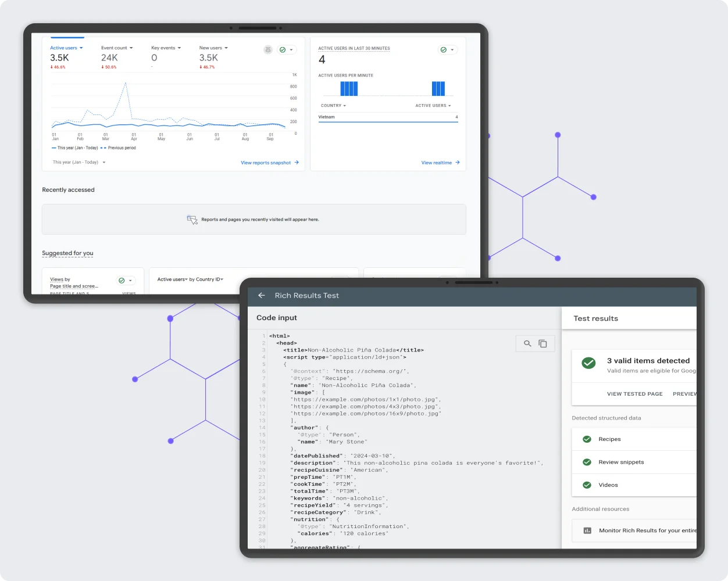
Task: Open the Review snippets structured data item
Action: click(x=634, y=462)
